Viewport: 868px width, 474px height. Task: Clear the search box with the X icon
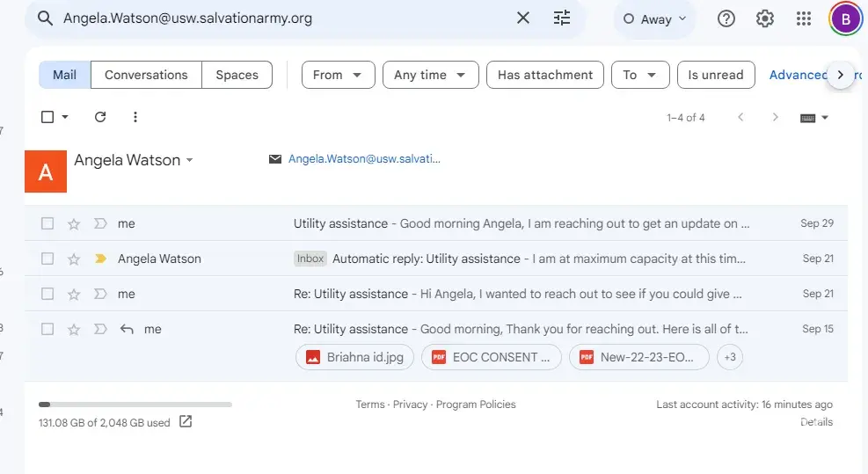(x=522, y=18)
